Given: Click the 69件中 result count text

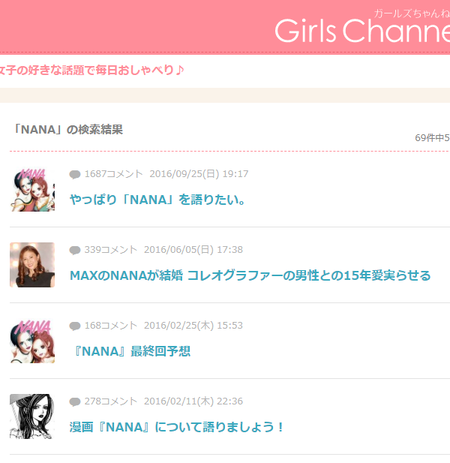Looking at the screenshot, I should coord(432,138).
